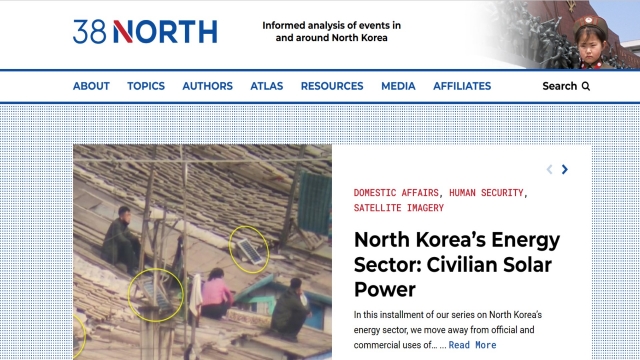The width and height of the screenshot is (640, 360).
Task: Open the DOMESTIC AFFAIRS category link
Action: click(396, 193)
